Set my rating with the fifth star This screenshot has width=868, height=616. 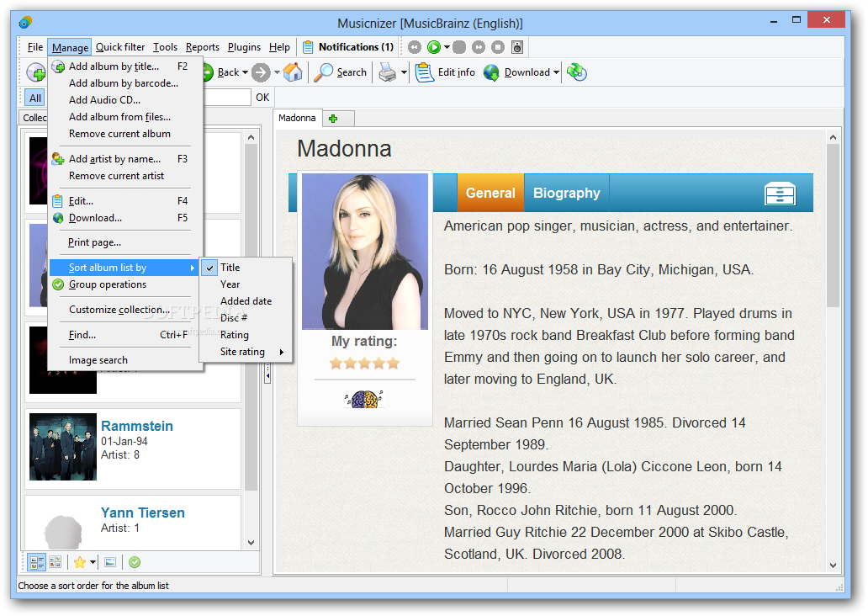pos(393,364)
